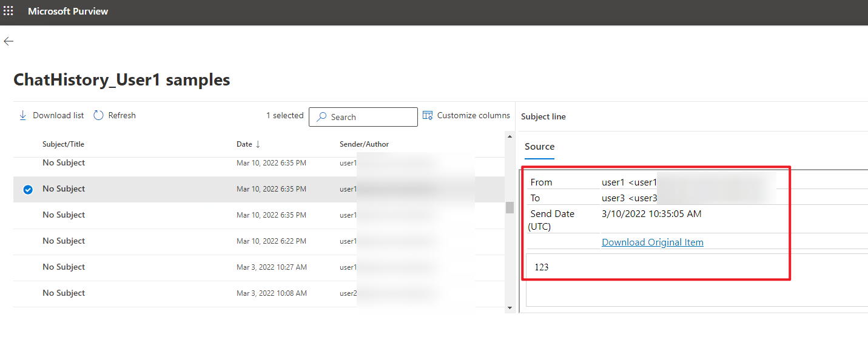This screenshot has width=868, height=354.
Task: Click the Refresh circular arrow icon
Action: coord(98,115)
